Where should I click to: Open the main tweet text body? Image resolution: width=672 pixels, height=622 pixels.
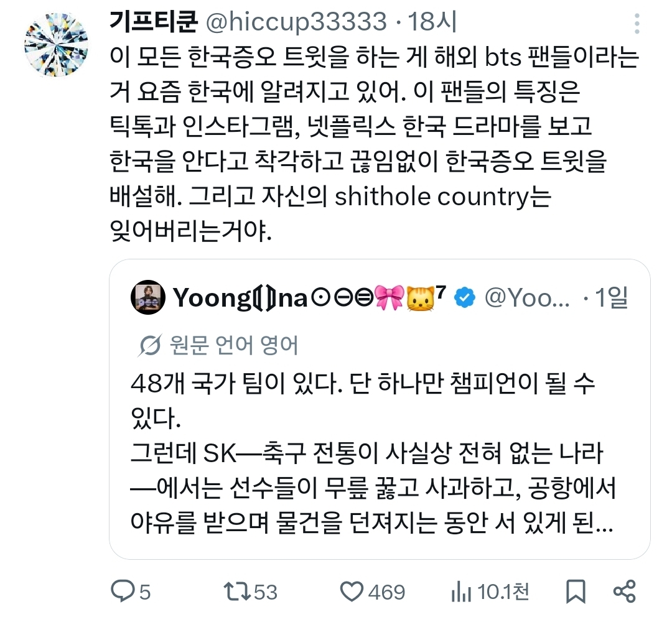374,144
